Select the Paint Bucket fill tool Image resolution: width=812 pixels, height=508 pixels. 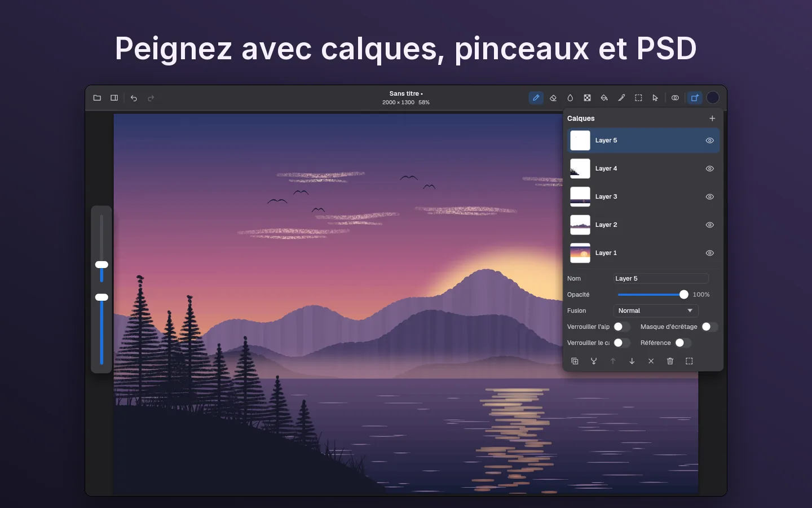tap(604, 98)
